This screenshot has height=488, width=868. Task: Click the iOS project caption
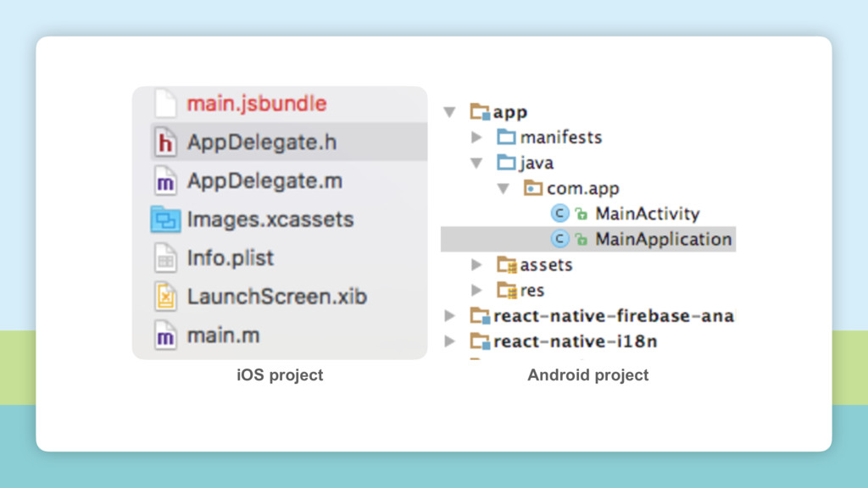pos(280,375)
